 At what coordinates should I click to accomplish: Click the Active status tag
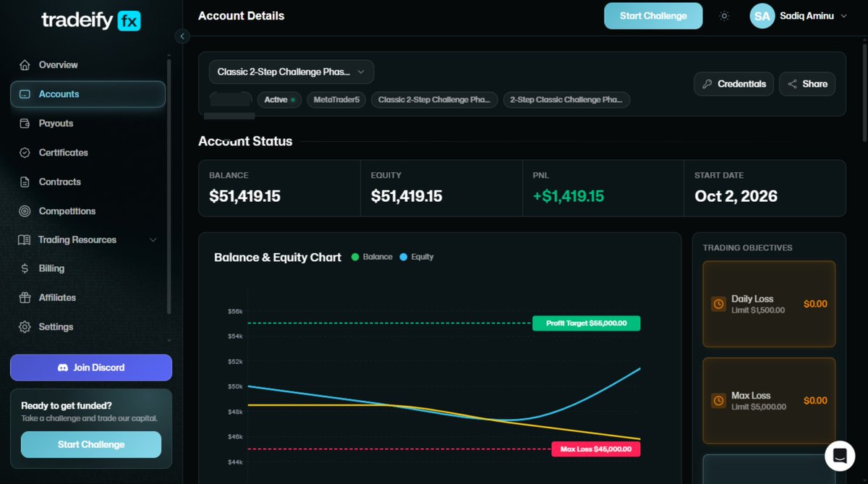(279, 100)
